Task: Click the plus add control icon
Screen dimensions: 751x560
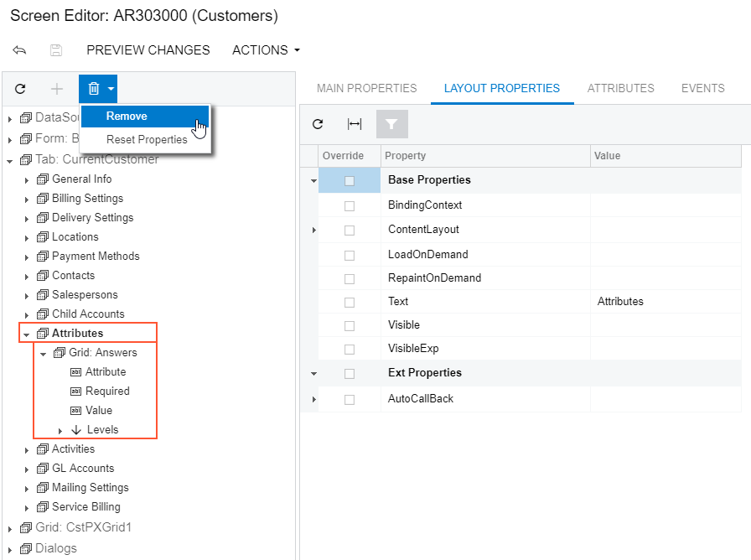Action: click(57, 88)
